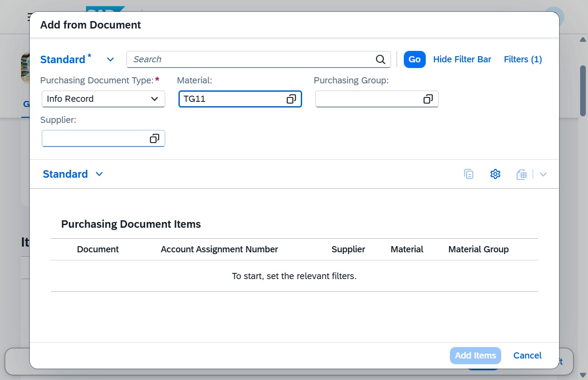Click the Add Items button
Image resolution: width=588 pixels, height=380 pixels.
(475, 355)
